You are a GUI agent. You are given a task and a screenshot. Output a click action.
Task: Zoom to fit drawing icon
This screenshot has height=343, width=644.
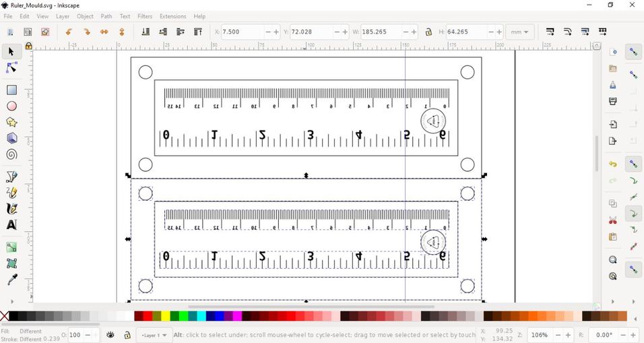[613, 276]
